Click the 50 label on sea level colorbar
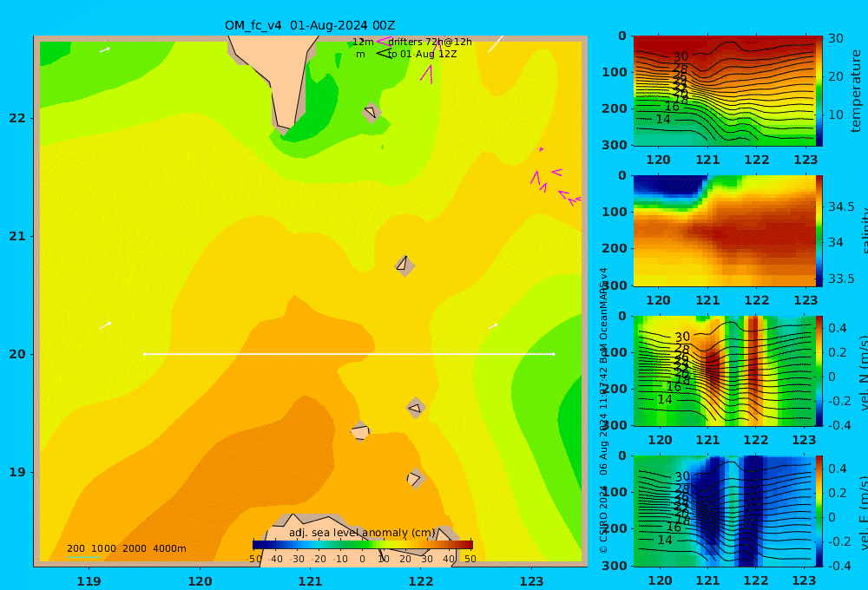The height and width of the screenshot is (590, 868). [x=470, y=559]
